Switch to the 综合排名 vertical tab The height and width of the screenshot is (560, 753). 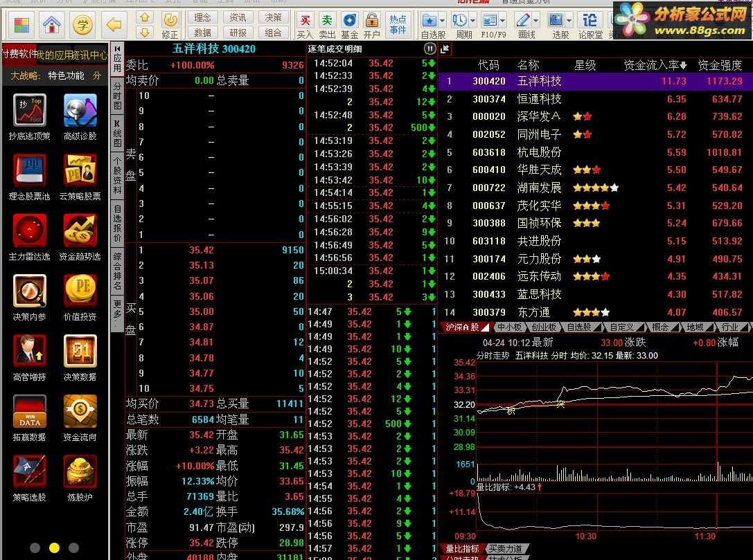[x=117, y=271]
